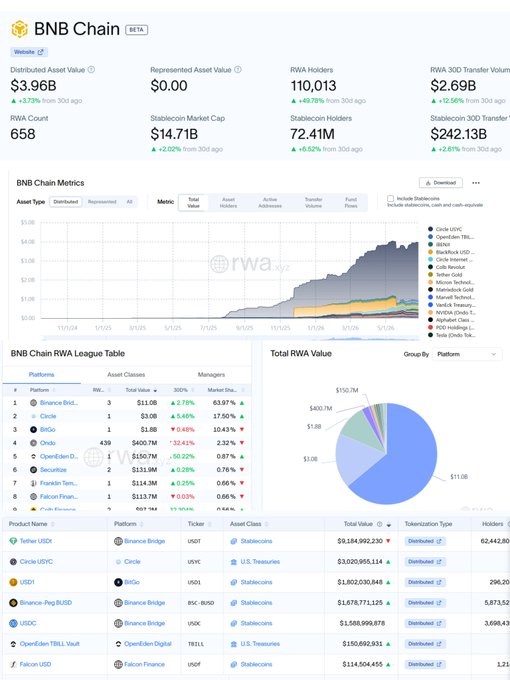Download the BNB Chain Metrics chart
The width and height of the screenshot is (510, 680).
pyautogui.click(x=441, y=183)
